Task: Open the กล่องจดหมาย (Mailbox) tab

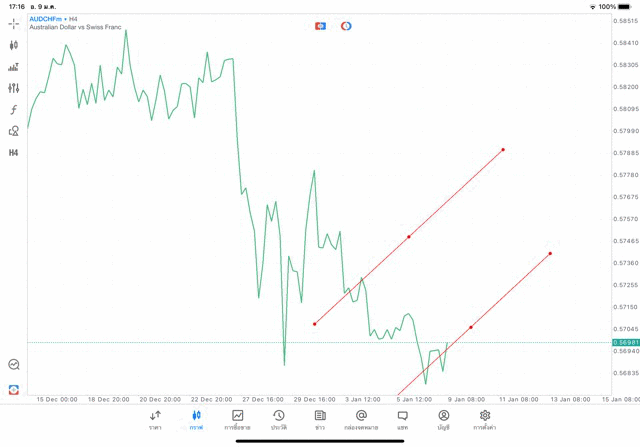Action: [x=361, y=419]
